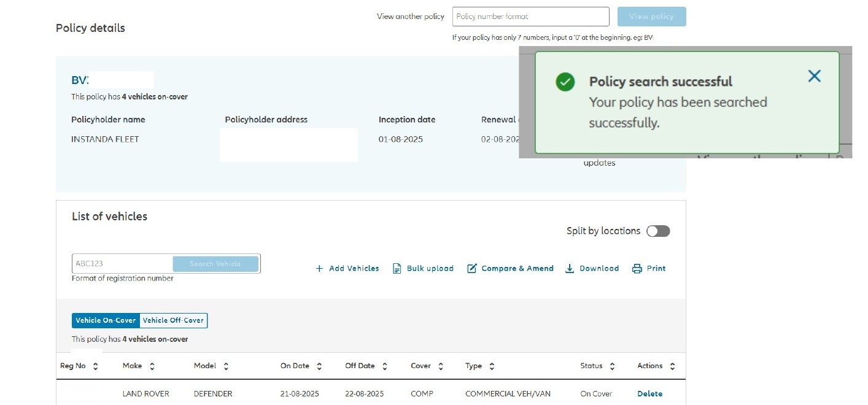This screenshot has height=405, width=868.
Task: Click the 21-08-2025 on date cell
Action: [x=300, y=394]
